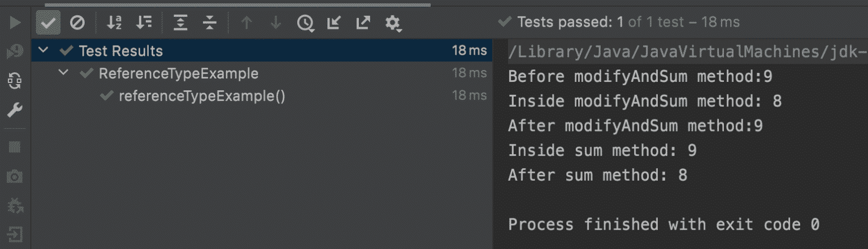
Task: Import tests from file icon
Action: pos(334,23)
